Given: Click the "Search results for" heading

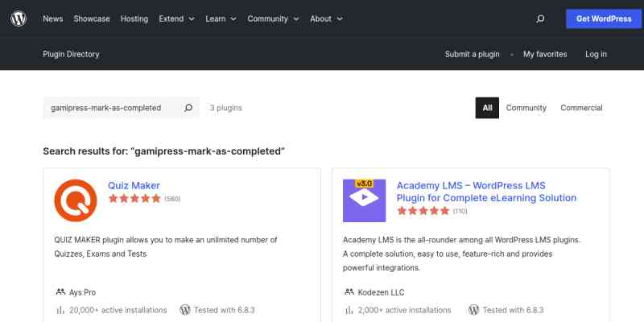Looking at the screenshot, I should 164,151.
